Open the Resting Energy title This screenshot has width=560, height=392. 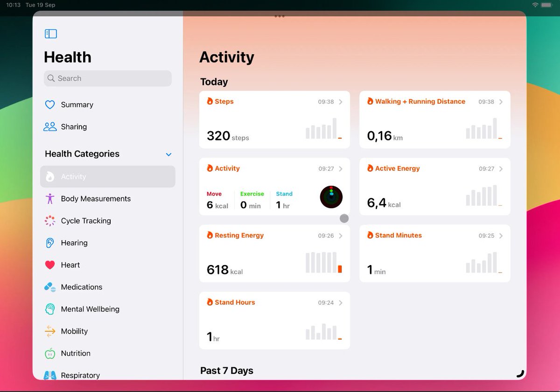coord(239,235)
